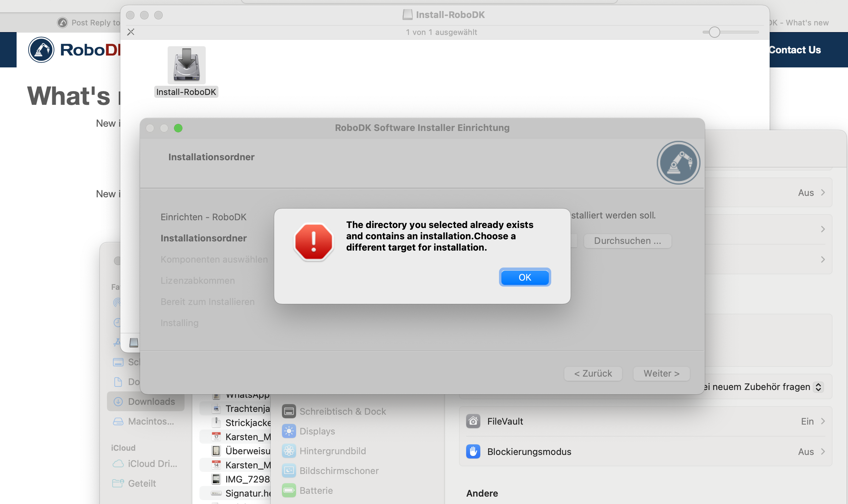Screen dimensions: 848x504
Task: Click the RoboDK website logo
Action: pos(42,50)
